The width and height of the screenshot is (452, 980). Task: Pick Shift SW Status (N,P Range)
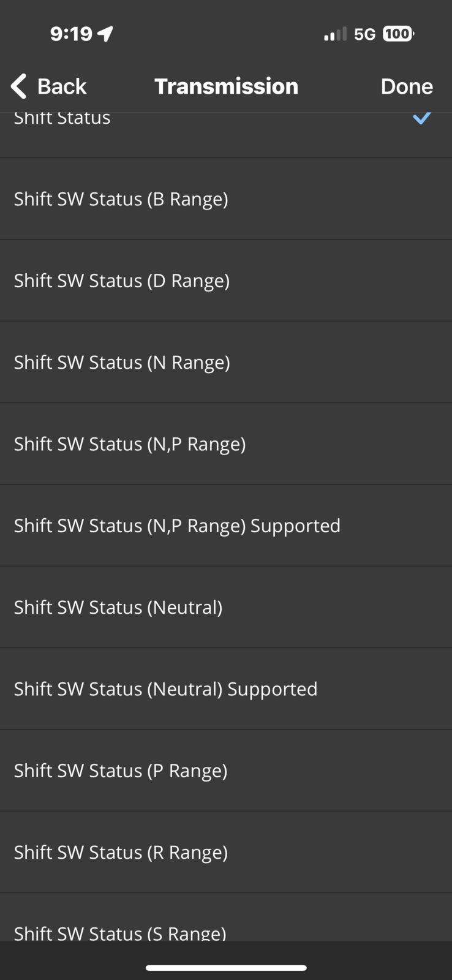pos(226,444)
